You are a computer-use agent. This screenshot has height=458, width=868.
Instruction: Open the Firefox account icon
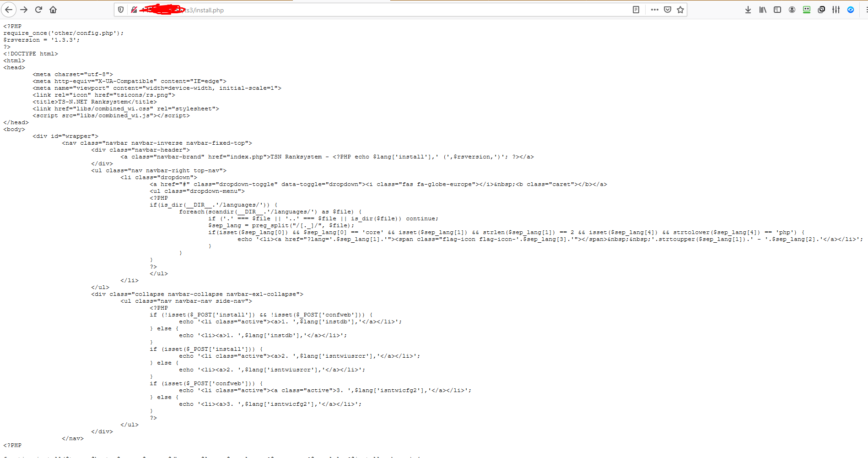point(792,10)
